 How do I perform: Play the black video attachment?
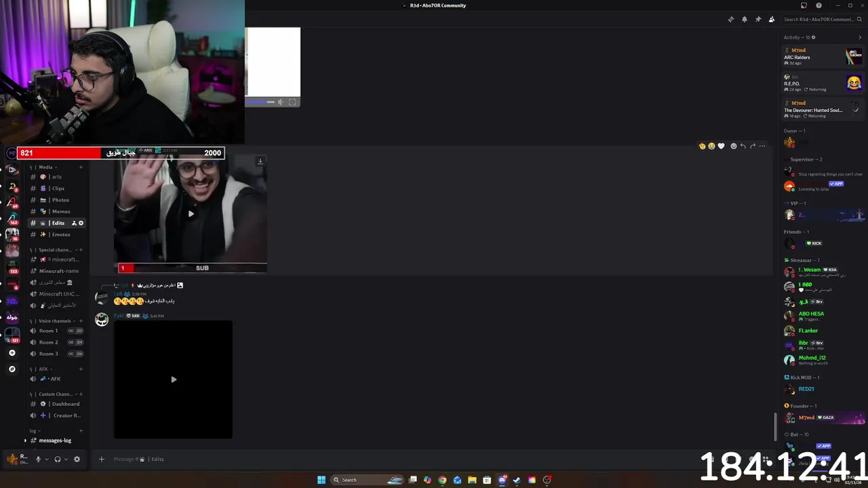click(x=173, y=380)
